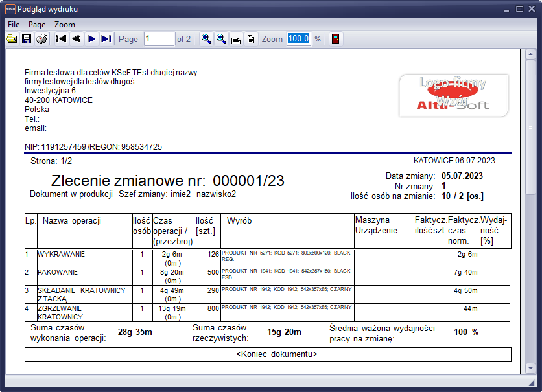This screenshot has height=392, width=542.
Task: Switch to whole page view icon
Action: click(x=250, y=39)
